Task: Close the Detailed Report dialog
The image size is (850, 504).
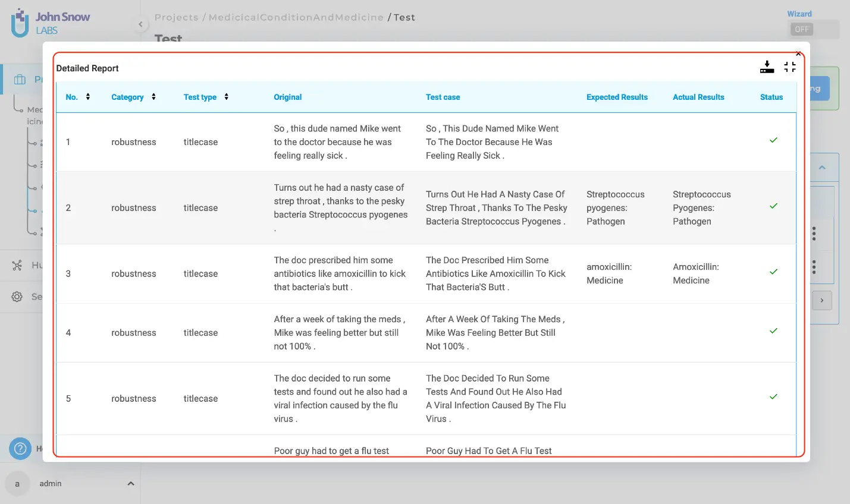Action: [x=798, y=53]
